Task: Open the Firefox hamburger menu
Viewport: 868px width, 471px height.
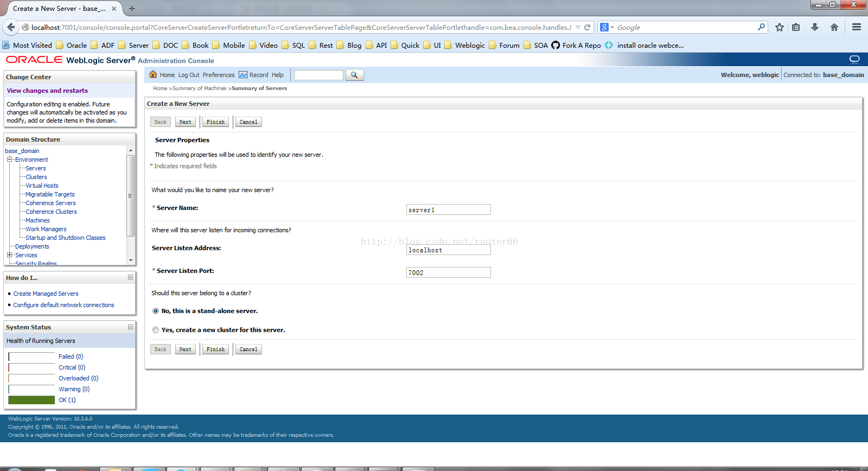Action: (857, 27)
